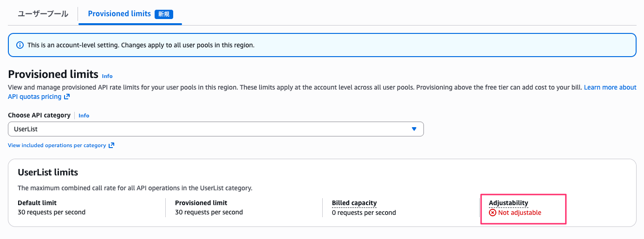Switch to the ユーザープール tab
Screen dimensions: 644x239
click(43, 14)
